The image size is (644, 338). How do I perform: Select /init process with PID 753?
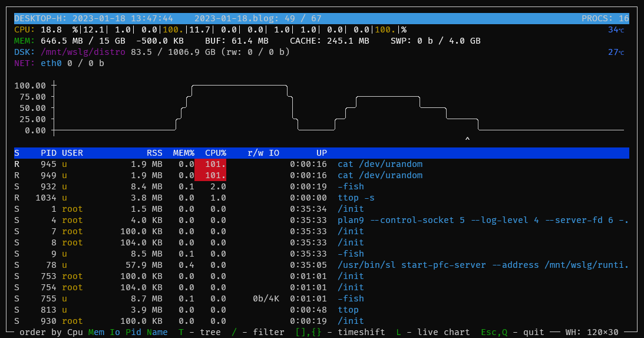point(322,276)
